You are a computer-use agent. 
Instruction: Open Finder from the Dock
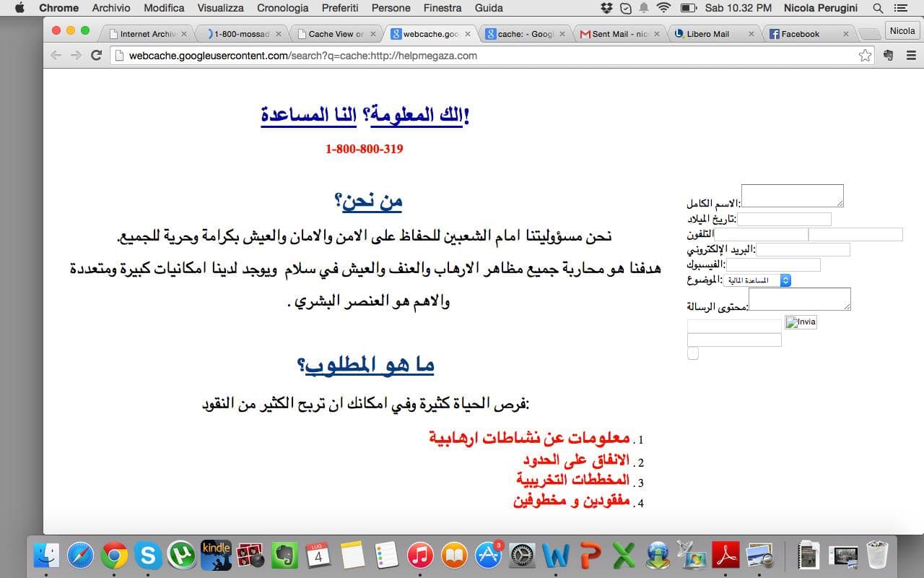(x=47, y=556)
